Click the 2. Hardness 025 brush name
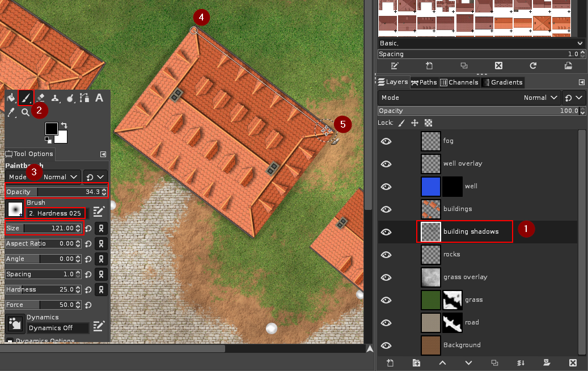588x371 pixels. (55, 213)
